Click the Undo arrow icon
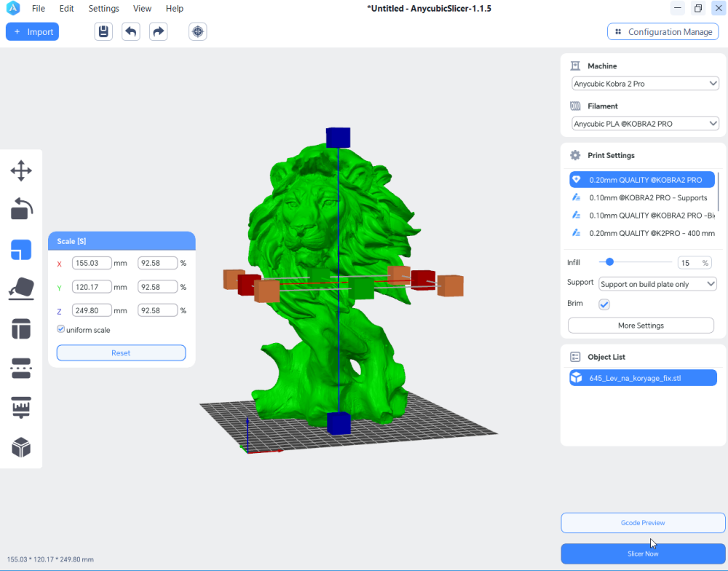 [x=131, y=31]
